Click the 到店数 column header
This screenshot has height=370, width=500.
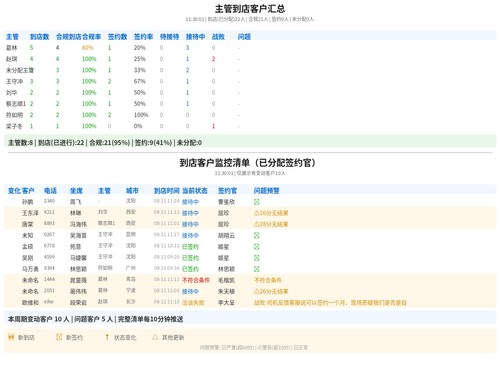click(39, 37)
